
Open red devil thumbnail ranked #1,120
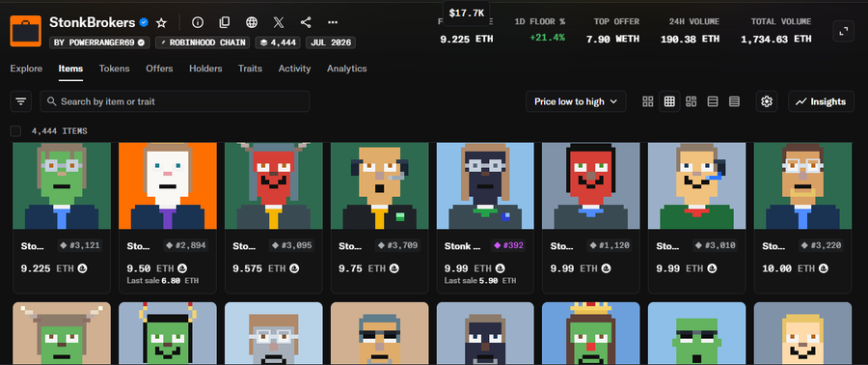[591, 186]
